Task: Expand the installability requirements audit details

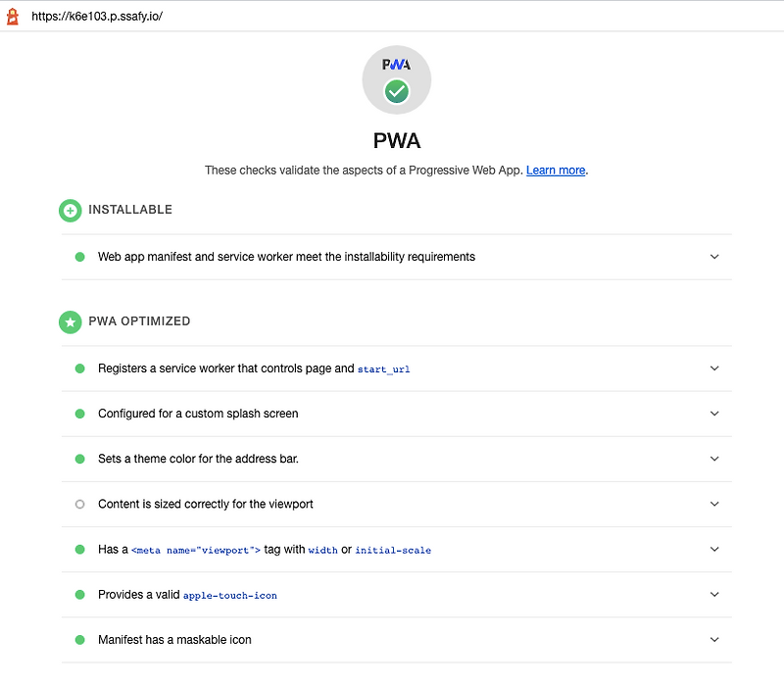Action: (714, 257)
